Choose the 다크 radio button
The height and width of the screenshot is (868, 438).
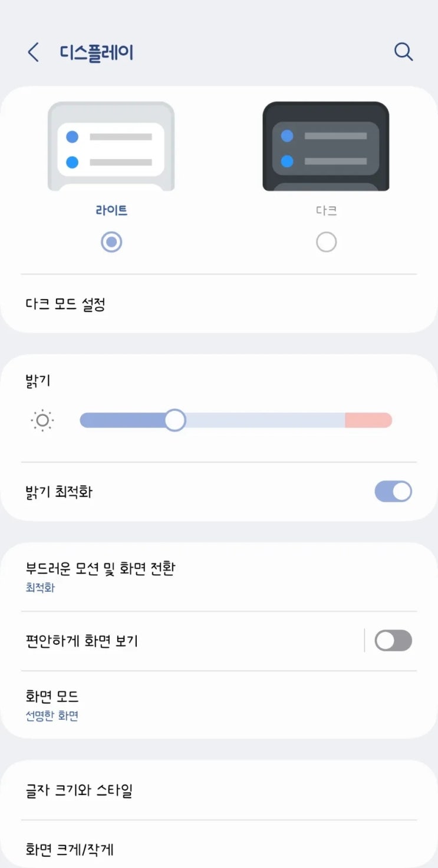coord(326,242)
